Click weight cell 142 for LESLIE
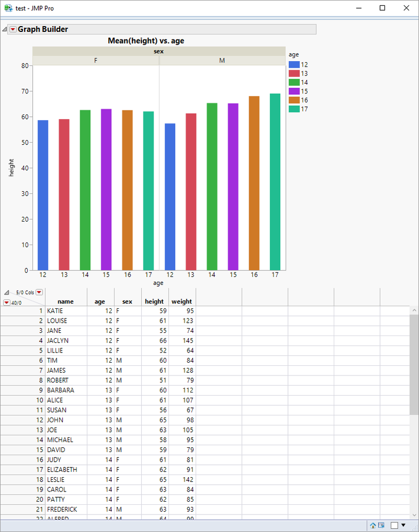Image resolution: width=419 pixels, height=532 pixels. (x=182, y=479)
